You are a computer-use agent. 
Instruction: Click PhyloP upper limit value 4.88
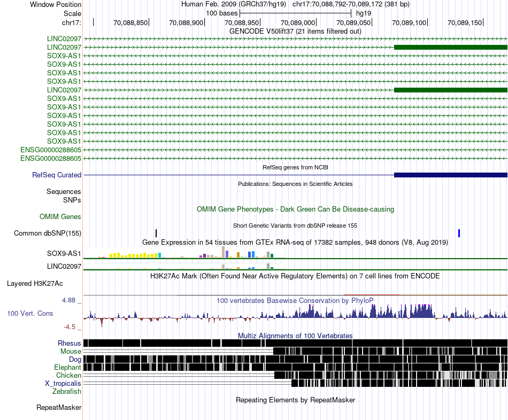point(68,300)
